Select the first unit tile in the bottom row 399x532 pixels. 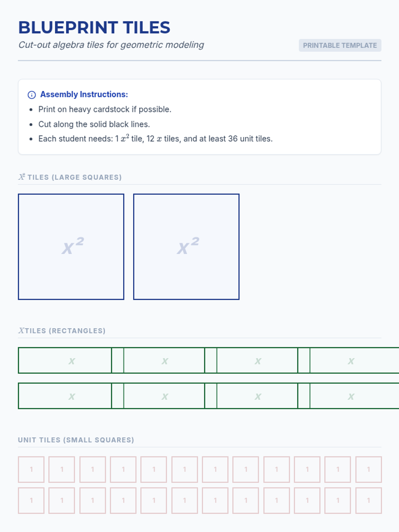[x=31, y=500]
